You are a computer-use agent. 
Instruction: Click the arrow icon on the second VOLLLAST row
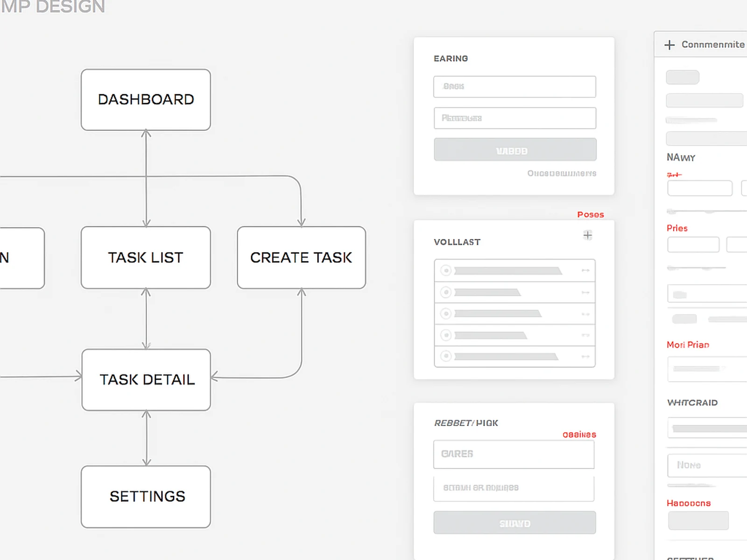(x=585, y=293)
